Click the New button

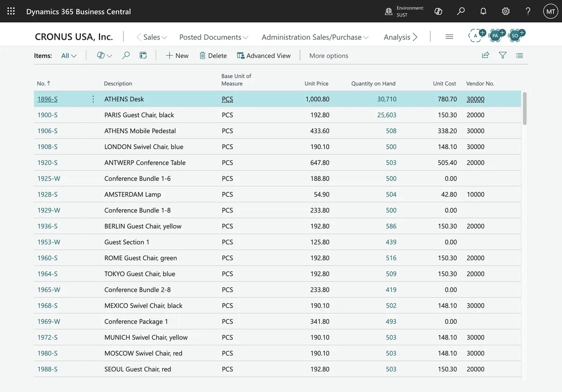coord(177,56)
